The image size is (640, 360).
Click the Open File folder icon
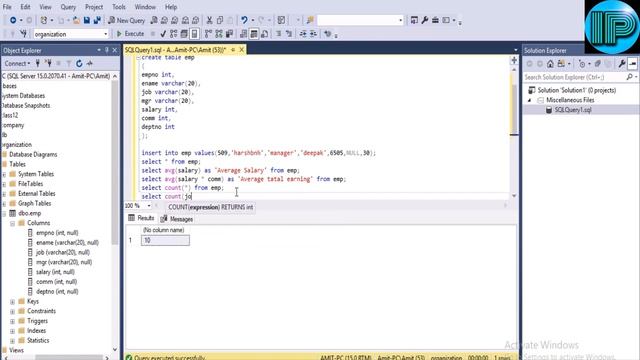76,20
